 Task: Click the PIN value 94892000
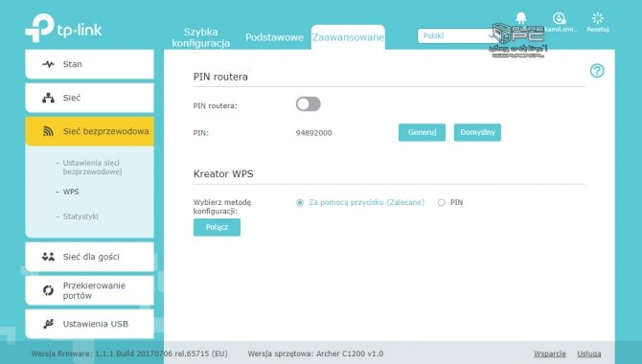313,133
